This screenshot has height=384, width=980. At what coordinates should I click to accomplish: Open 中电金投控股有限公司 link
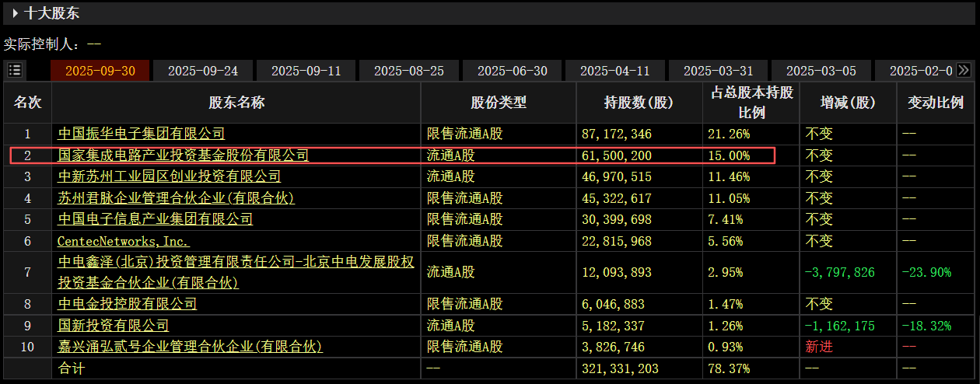click(x=127, y=304)
